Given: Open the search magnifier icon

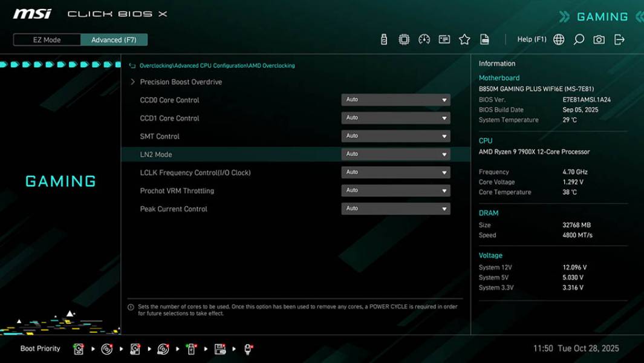Looking at the screenshot, I should (x=577, y=39).
